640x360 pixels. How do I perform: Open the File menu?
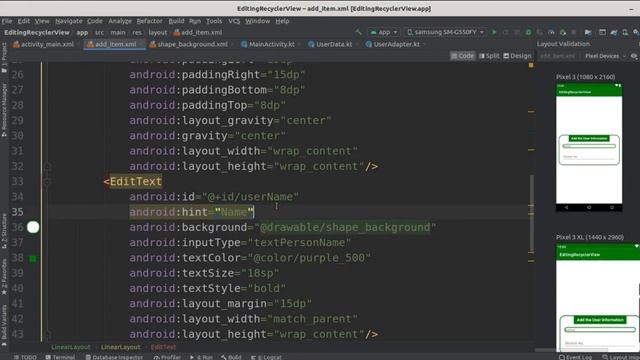pyautogui.click(x=7, y=21)
